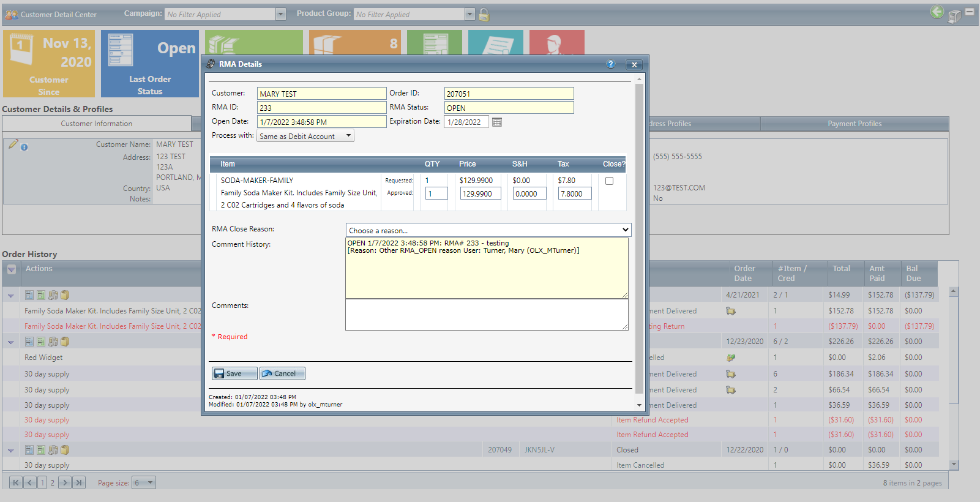Image resolution: width=980 pixels, height=502 pixels.
Task: Click people icon in the 12/23/2020 order row
Action: [x=53, y=342]
